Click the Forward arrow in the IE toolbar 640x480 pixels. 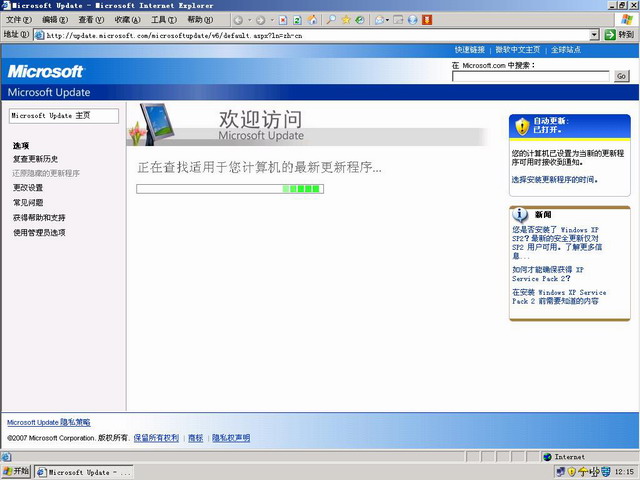point(260,20)
